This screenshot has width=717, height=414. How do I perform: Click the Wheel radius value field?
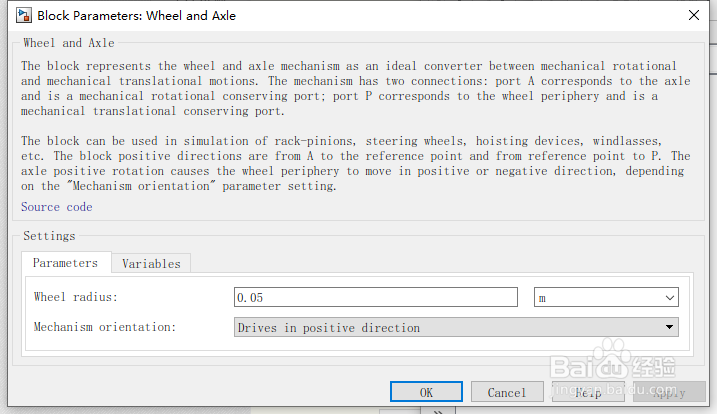pos(375,297)
